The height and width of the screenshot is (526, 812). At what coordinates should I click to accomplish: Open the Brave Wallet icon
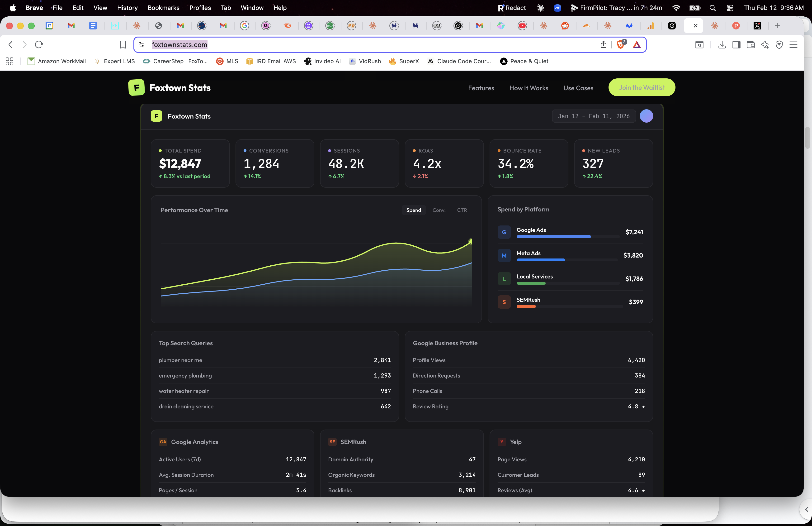click(x=751, y=45)
